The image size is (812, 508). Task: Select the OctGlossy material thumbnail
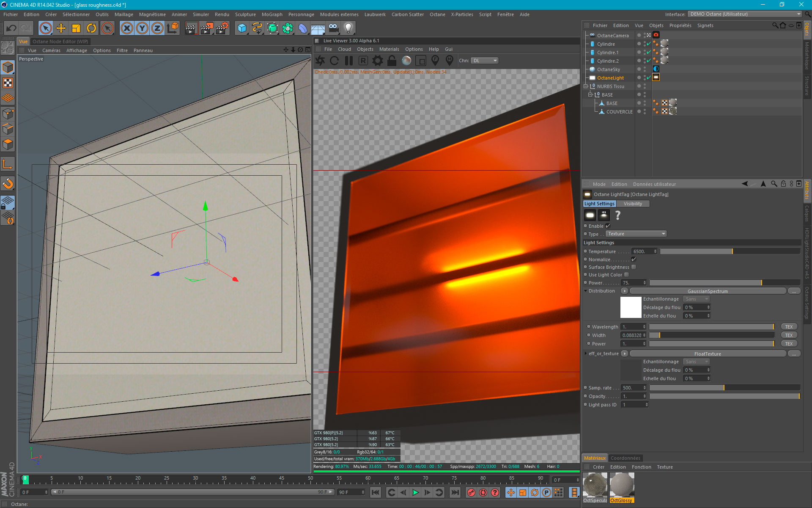coord(622,488)
